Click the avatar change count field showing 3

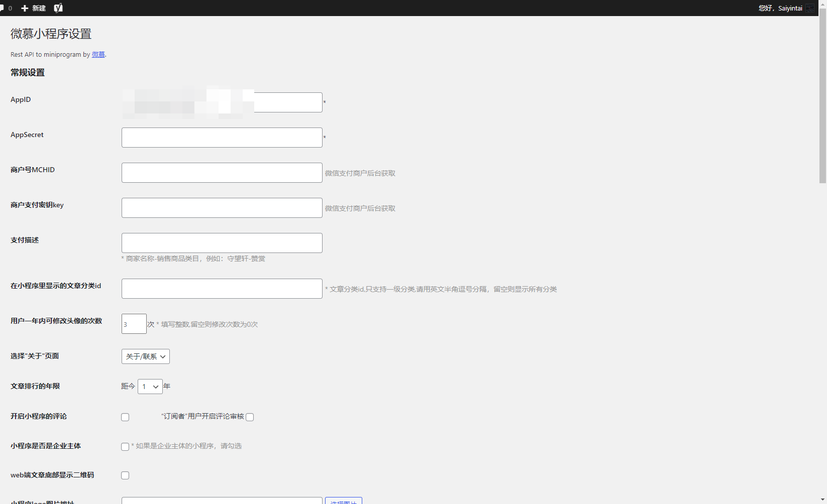point(133,324)
